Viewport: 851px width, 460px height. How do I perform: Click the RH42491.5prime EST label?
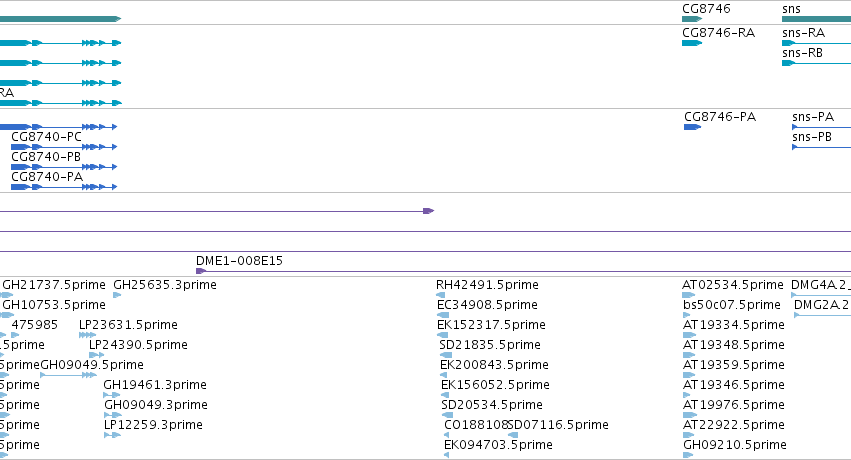pyautogui.click(x=487, y=285)
